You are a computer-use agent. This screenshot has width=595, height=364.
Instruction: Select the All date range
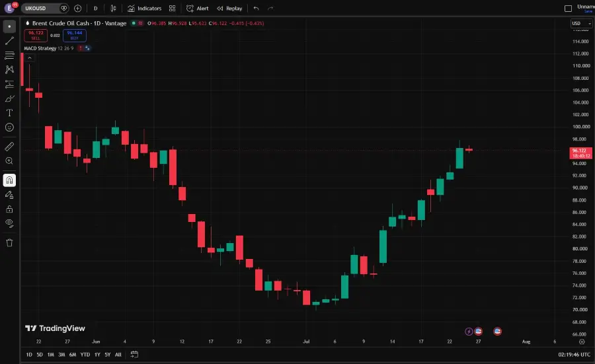[118, 355]
